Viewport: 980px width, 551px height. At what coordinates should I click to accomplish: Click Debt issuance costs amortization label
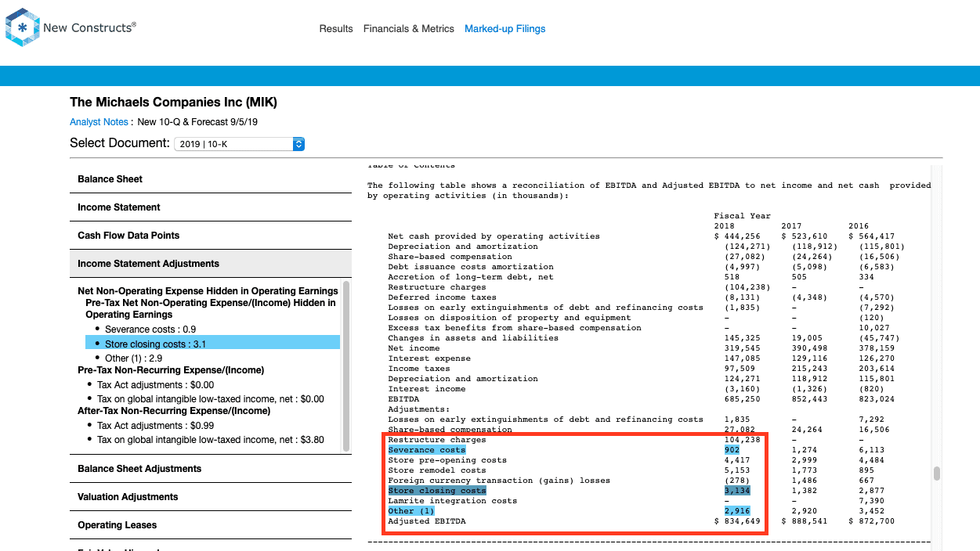[471, 267]
